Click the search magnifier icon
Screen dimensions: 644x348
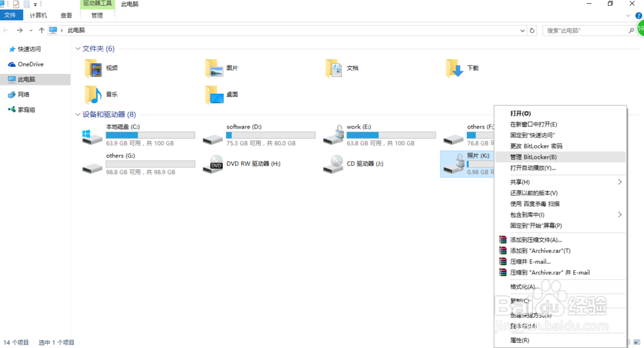631,30
